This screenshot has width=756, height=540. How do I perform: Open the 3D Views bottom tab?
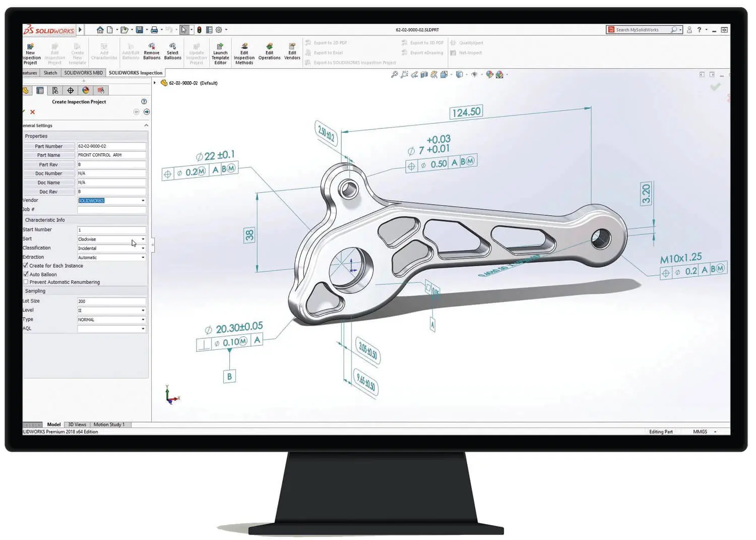point(77,425)
